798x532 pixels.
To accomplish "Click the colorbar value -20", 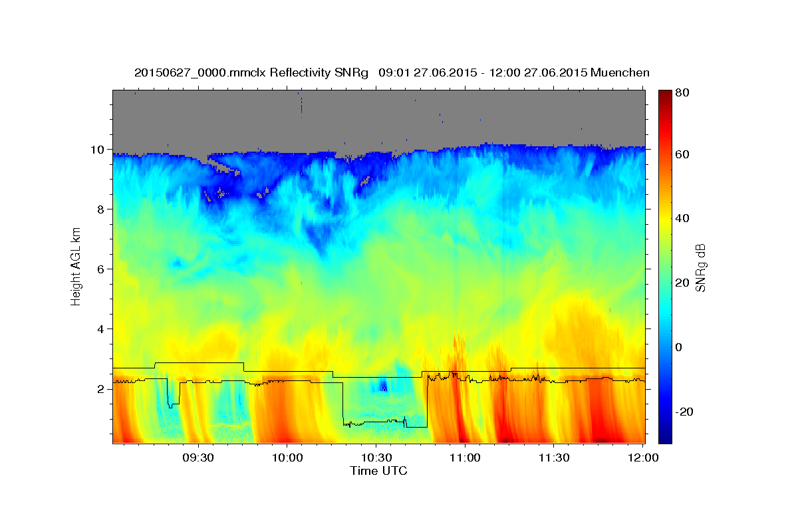I will (x=683, y=412).
